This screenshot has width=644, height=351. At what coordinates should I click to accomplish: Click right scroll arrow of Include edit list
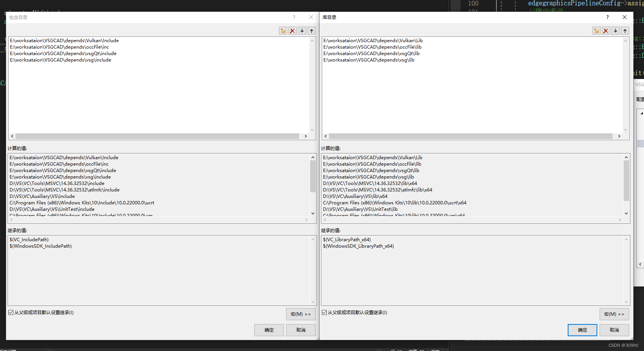tap(306, 136)
